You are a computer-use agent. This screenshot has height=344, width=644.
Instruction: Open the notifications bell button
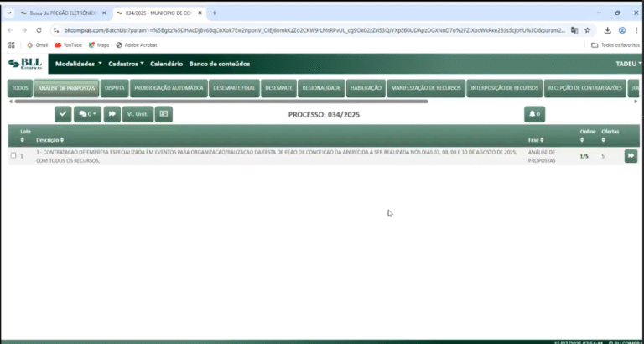tap(534, 114)
